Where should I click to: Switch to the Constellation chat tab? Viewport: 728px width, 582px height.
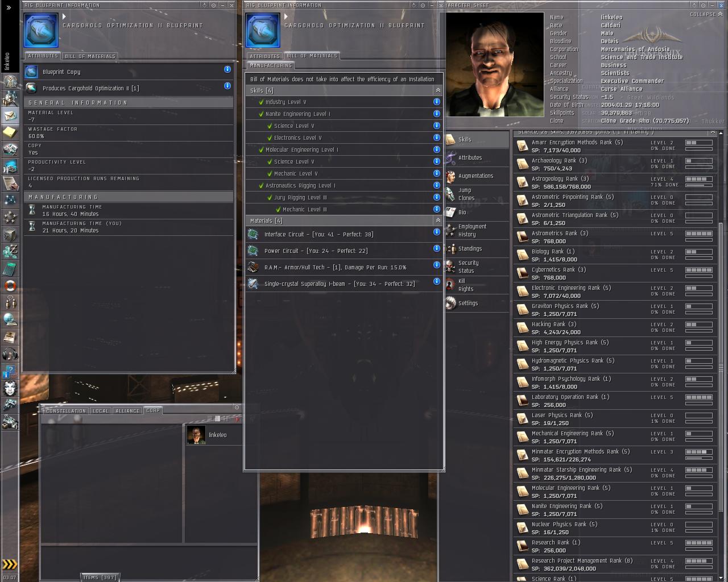pyautogui.click(x=66, y=411)
